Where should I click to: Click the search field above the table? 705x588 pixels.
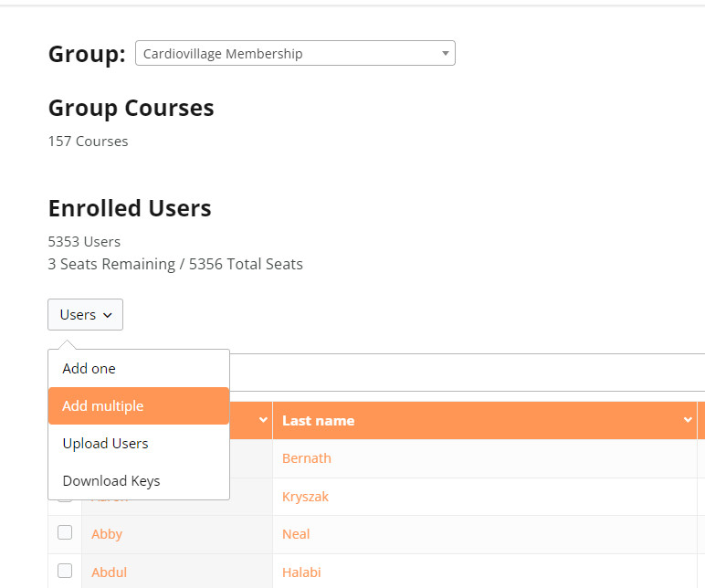[x=468, y=373]
